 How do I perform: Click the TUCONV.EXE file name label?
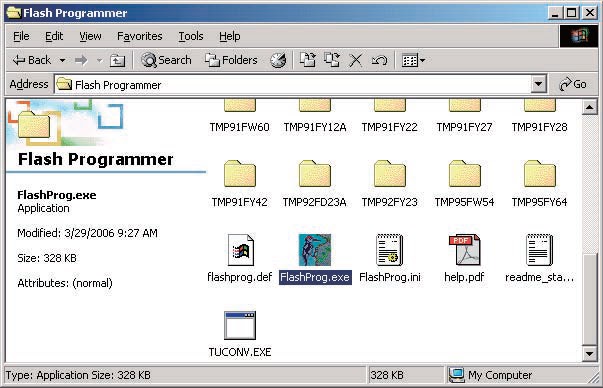click(x=240, y=352)
